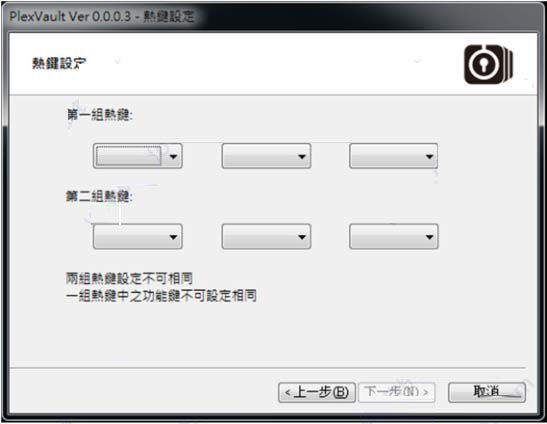Click the greyed-out 下一步(N) button
The image size is (547, 424).
pos(397,392)
